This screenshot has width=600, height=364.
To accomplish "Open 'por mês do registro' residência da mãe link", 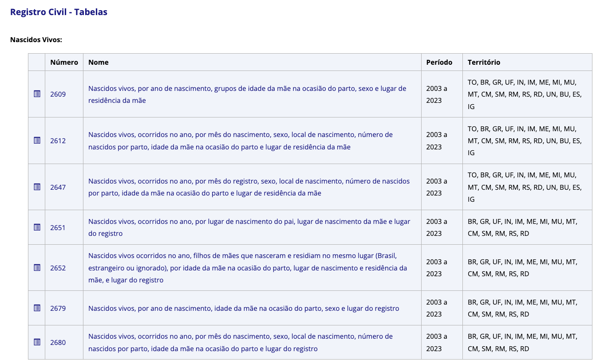I will coord(249,181).
